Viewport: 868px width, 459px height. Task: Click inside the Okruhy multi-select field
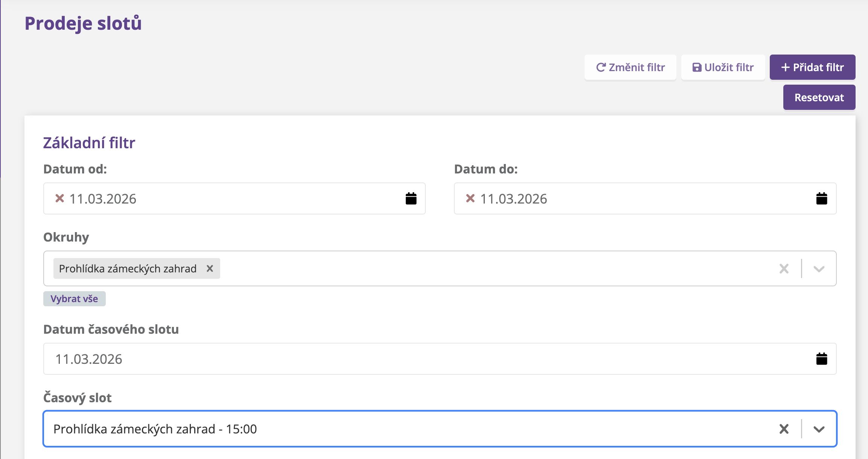coord(489,269)
